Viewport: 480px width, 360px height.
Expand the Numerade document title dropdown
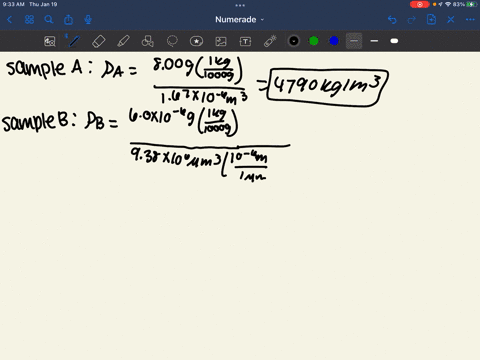pyautogui.click(x=239, y=20)
